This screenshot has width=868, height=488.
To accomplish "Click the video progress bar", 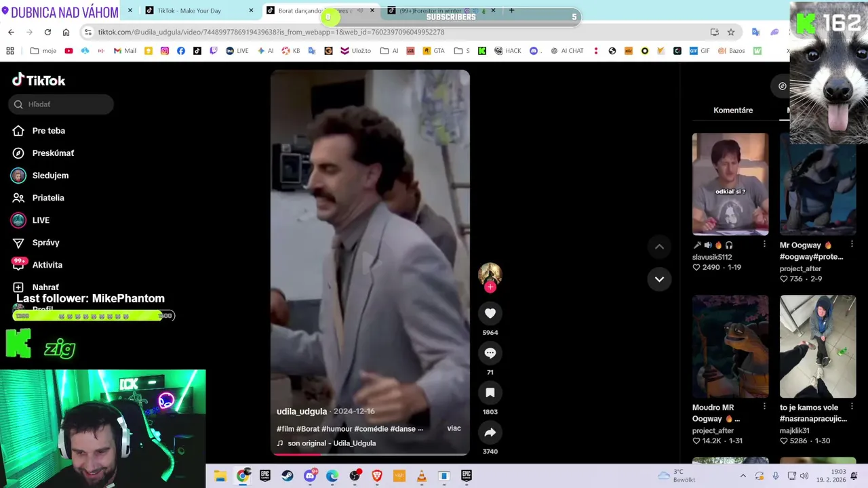I will 370,453.
